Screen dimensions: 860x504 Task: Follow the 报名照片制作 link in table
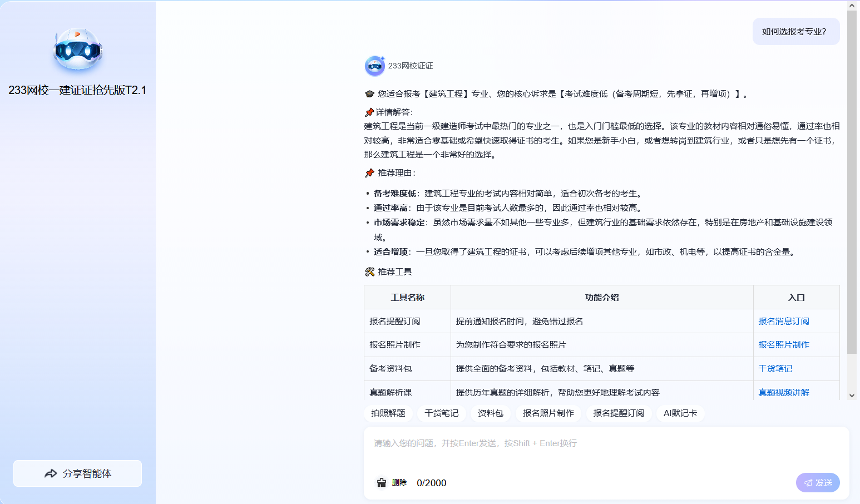783,345
